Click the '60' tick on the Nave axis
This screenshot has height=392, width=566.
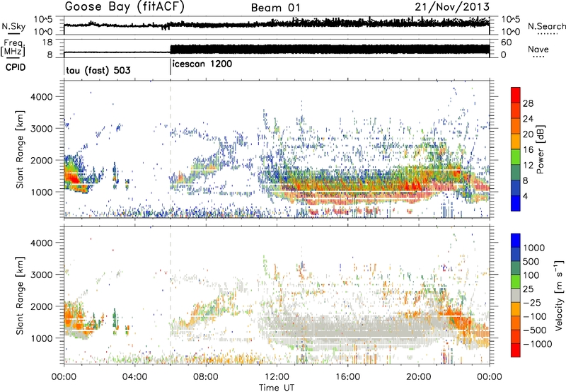[507, 42]
